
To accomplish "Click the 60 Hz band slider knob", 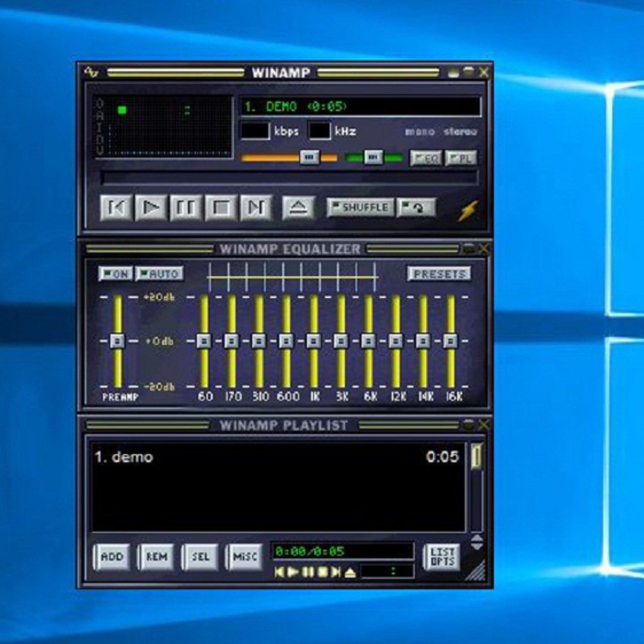I will click(x=204, y=341).
